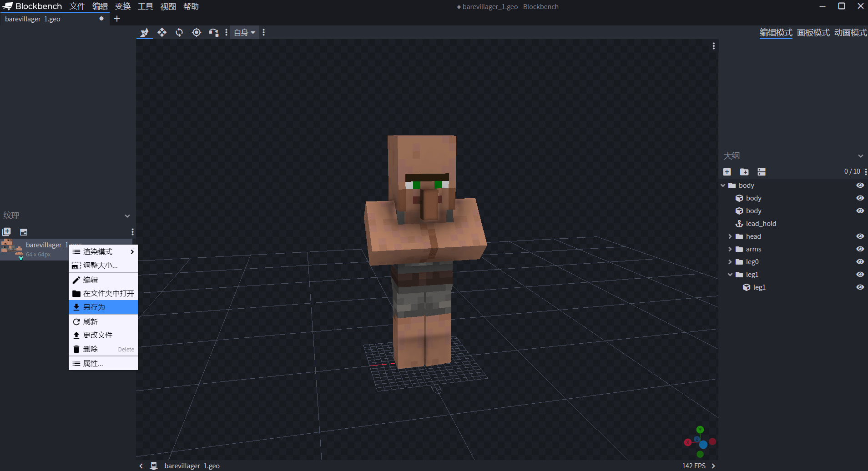Collapse the leg1 group
Viewport: 868px width, 471px height.
730,275
